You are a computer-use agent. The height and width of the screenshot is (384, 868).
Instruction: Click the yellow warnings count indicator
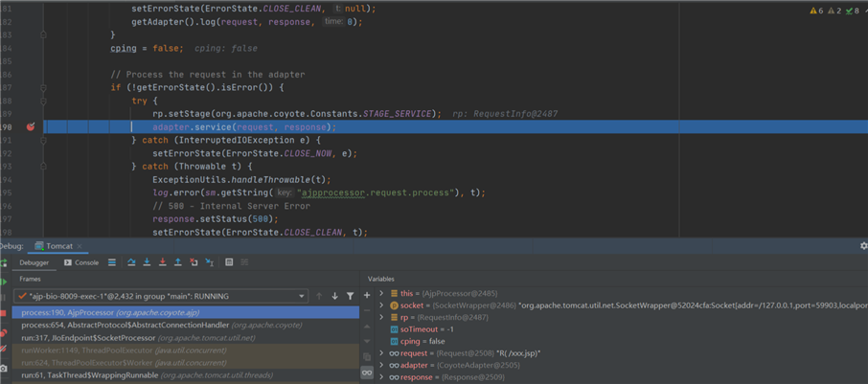(x=816, y=11)
